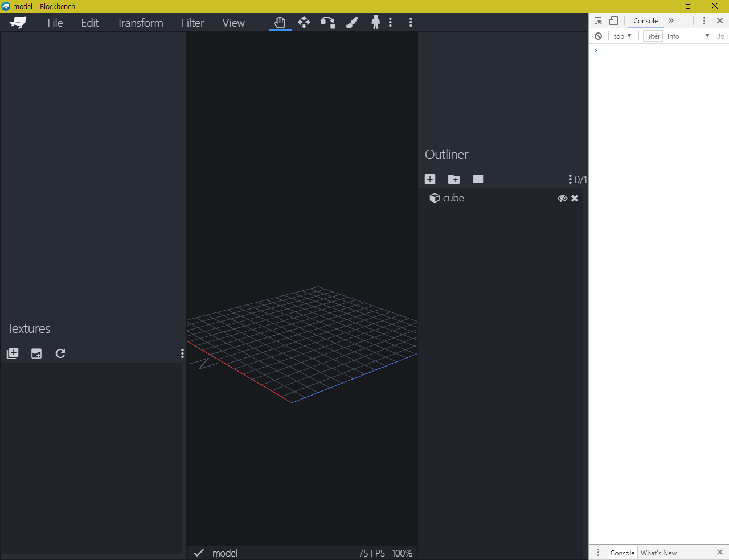Switch to the What's New tab in DevTools

pyautogui.click(x=658, y=553)
